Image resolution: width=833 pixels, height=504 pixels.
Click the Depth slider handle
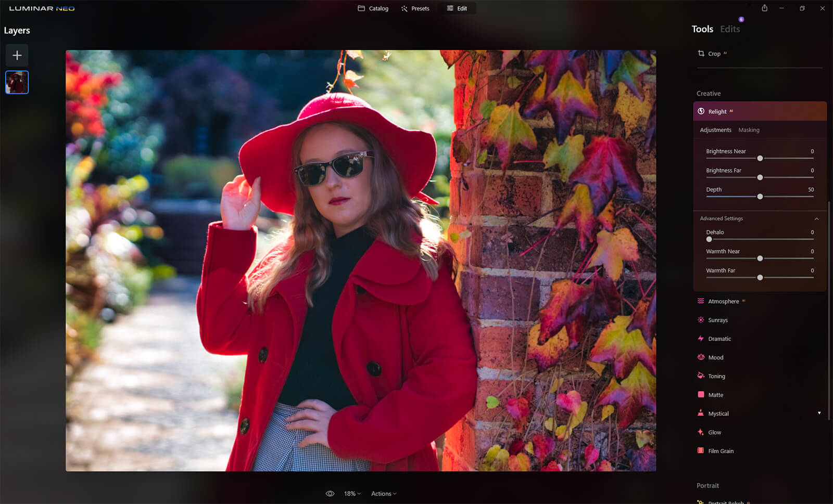coord(760,197)
